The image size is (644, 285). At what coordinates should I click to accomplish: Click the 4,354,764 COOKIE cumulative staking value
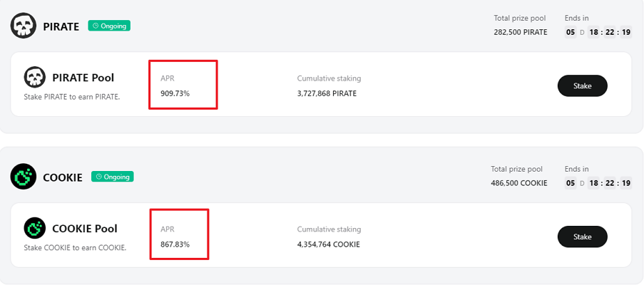329,244
